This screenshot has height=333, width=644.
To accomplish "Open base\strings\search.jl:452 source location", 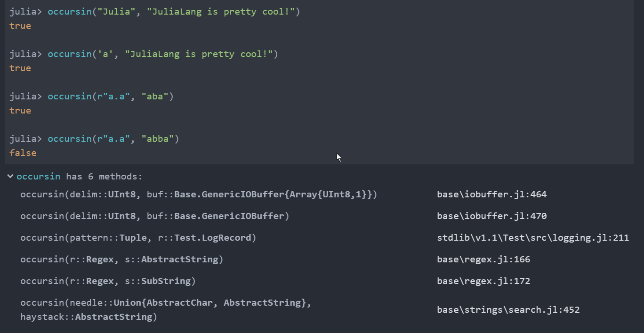I will point(508,309).
